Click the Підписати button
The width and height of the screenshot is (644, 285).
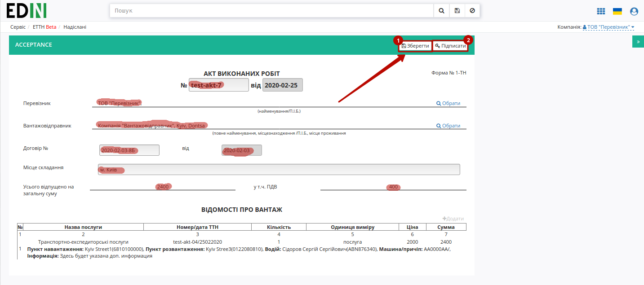450,46
